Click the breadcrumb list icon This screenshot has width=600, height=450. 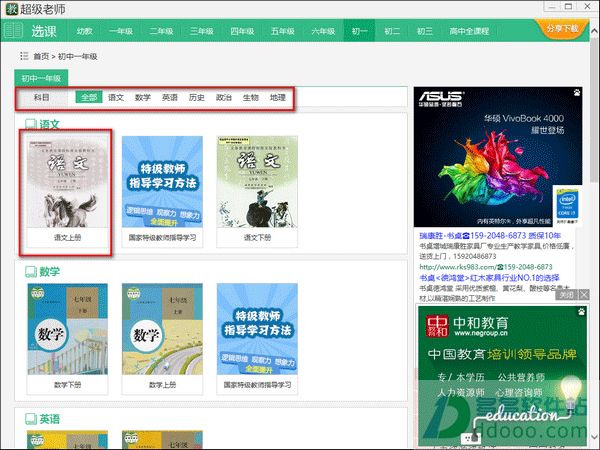coord(24,56)
